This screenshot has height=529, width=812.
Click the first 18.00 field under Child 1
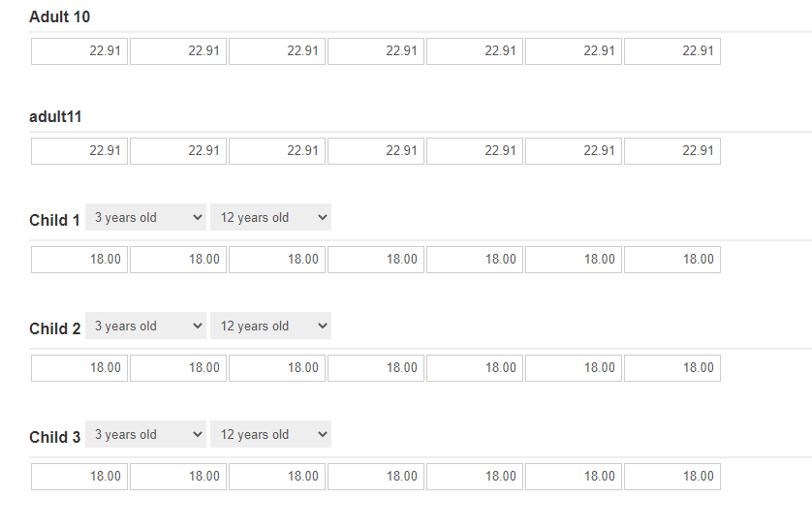[x=79, y=260]
